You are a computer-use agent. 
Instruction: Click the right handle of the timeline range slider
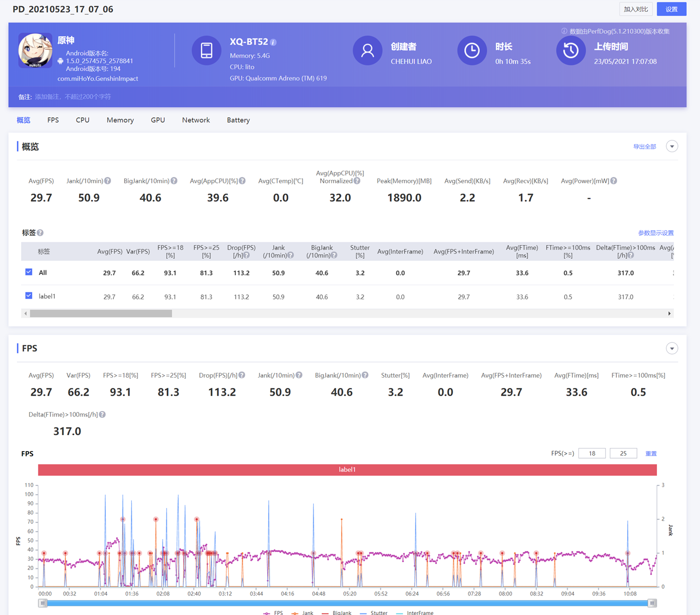(x=652, y=603)
